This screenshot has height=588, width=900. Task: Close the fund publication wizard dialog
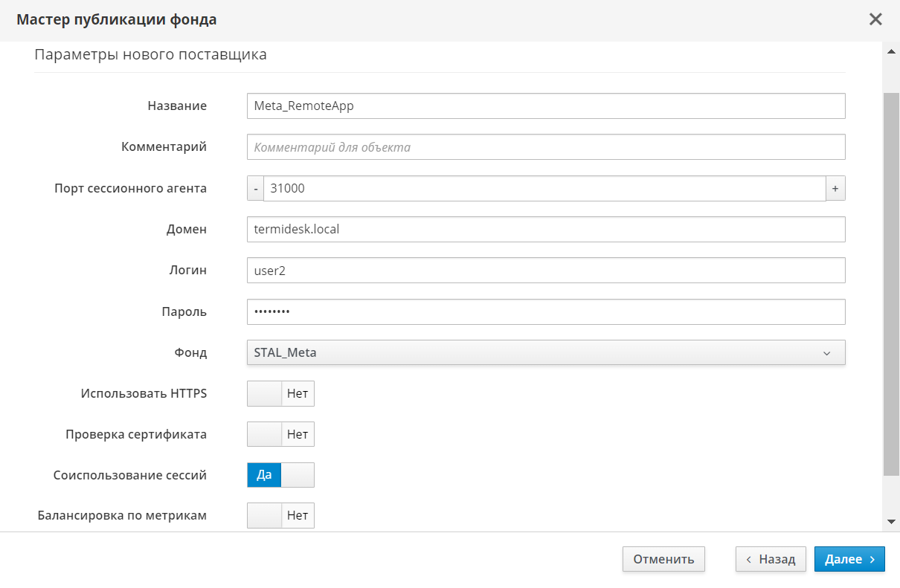pyautogui.click(x=875, y=20)
